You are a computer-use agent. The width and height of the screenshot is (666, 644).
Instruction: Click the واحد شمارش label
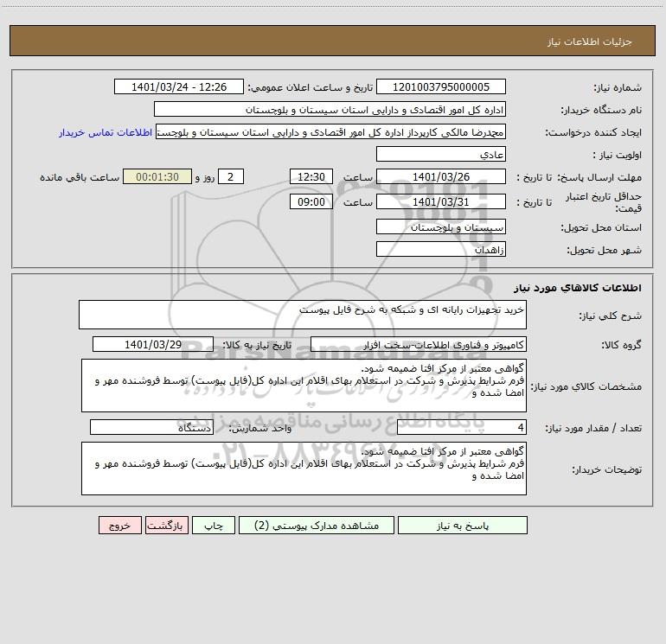(x=260, y=429)
